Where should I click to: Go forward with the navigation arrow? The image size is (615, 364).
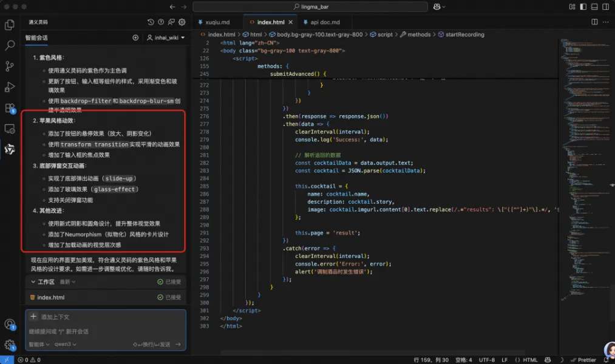(183, 7)
